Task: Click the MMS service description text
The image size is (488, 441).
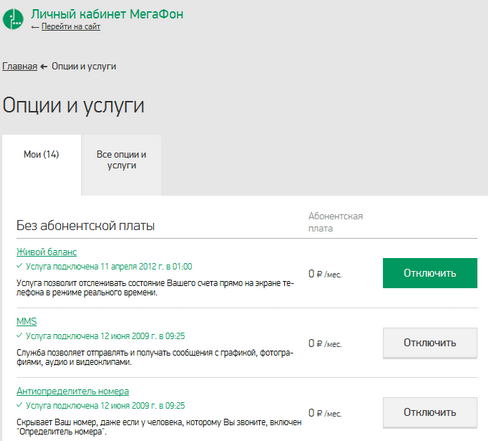Action: [155, 357]
